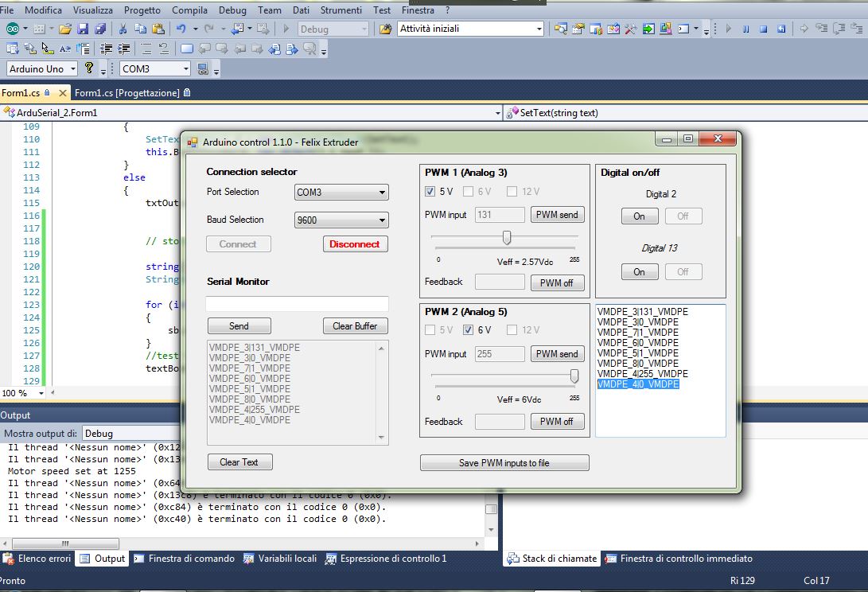Click the PWM off button in PWM 2
868x592 pixels.
(557, 422)
